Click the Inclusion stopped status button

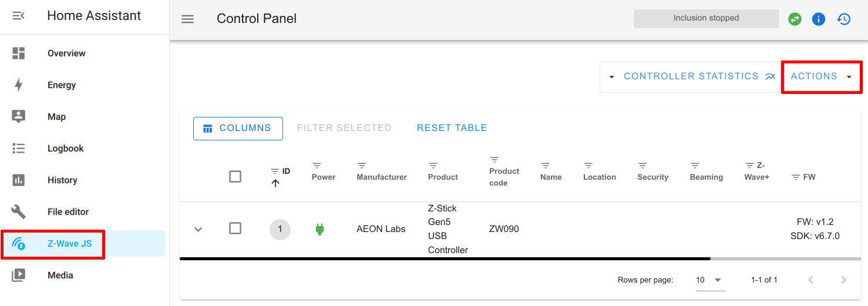706,18
